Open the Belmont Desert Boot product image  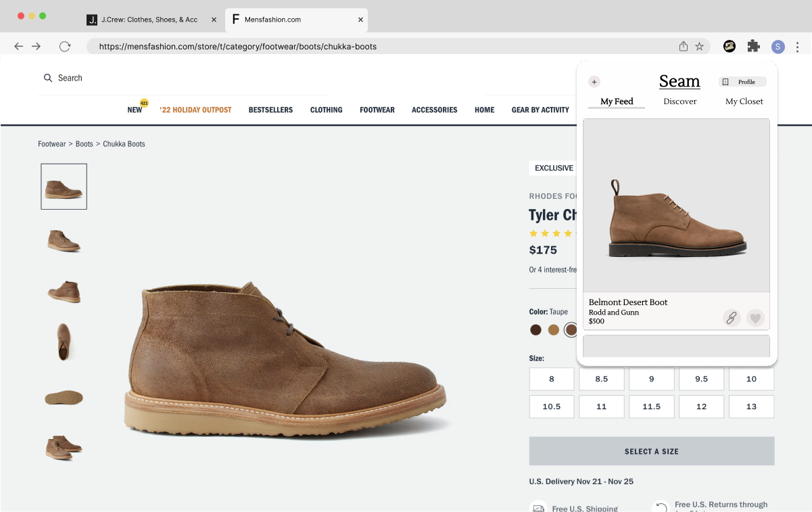(x=676, y=206)
